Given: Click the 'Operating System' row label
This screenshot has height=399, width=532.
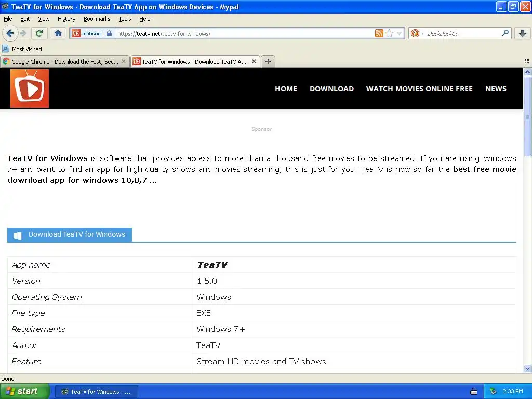Looking at the screenshot, I should tap(47, 297).
